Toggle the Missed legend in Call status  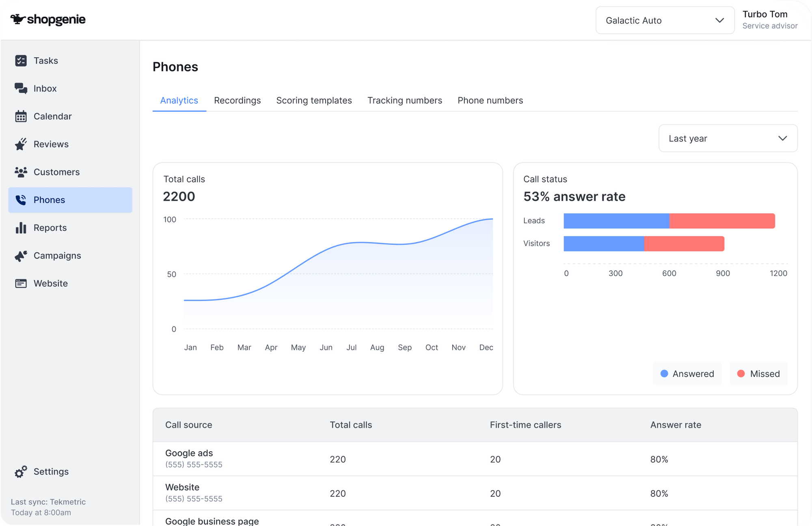coord(758,373)
